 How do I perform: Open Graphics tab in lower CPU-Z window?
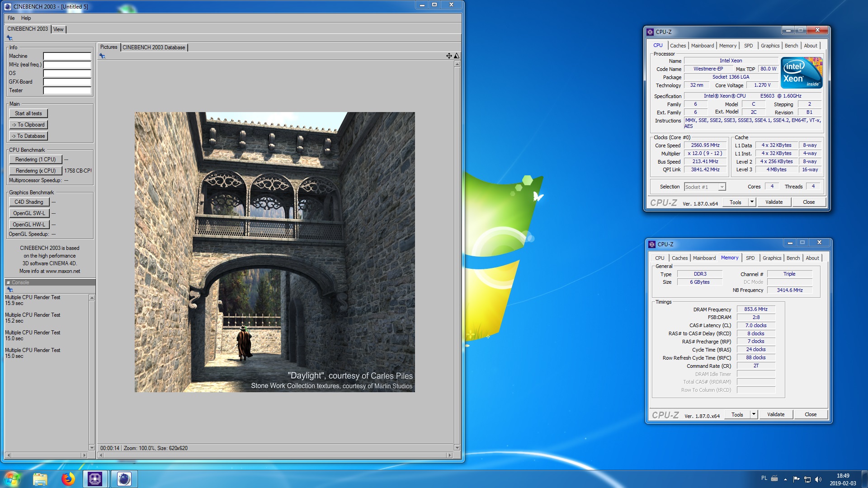(772, 258)
